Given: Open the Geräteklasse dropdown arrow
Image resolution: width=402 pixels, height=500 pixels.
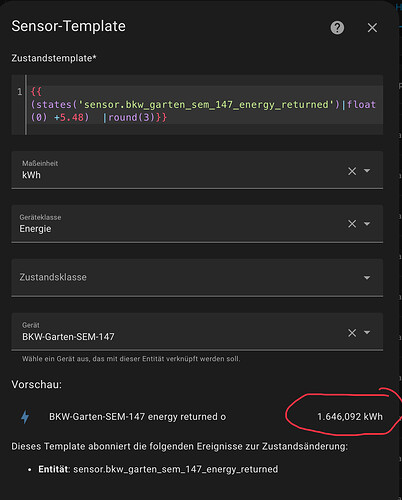Looking at the screenshot, I should pyautogui.click(x=367, y=224).
